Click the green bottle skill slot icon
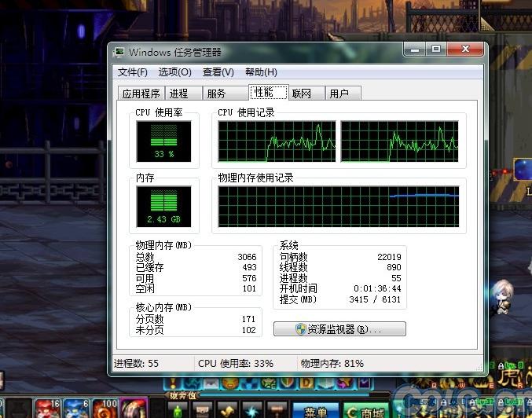 (x=178, y=410)
